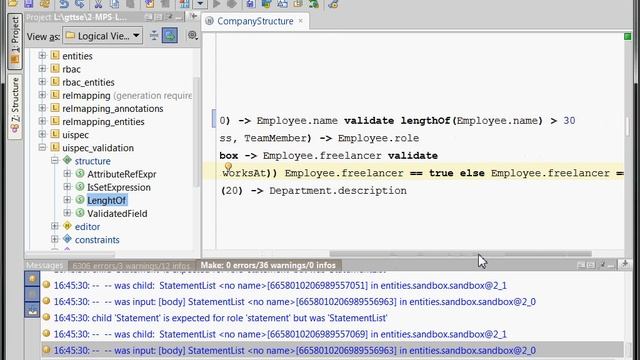Image resolution: width=640 pixels, height=360 pixels.
Task: Click the editor vertical scrollbar
Action: [x=628, y=126]
